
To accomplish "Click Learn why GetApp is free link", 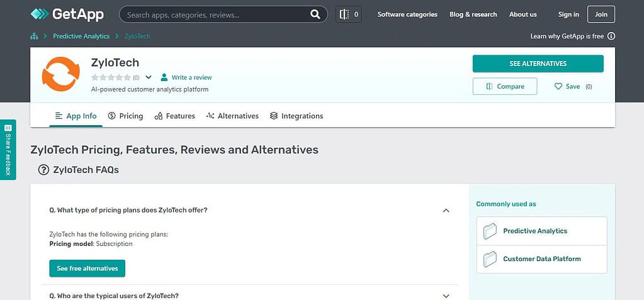I will pos(567,36).
